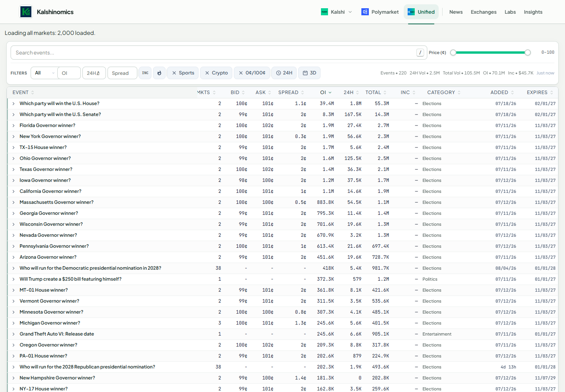565x392 pixels.
Task: Click the Spread filter input
Action: click(x=122, y=73)
